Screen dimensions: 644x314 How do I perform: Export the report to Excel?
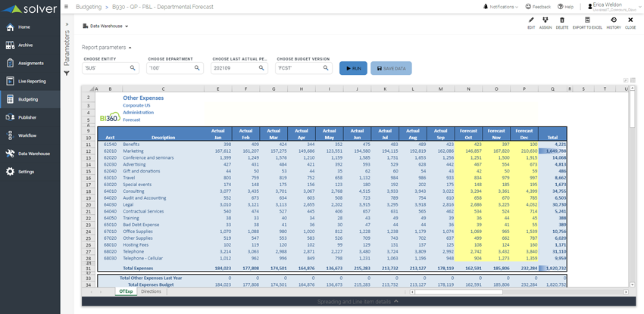587,21
